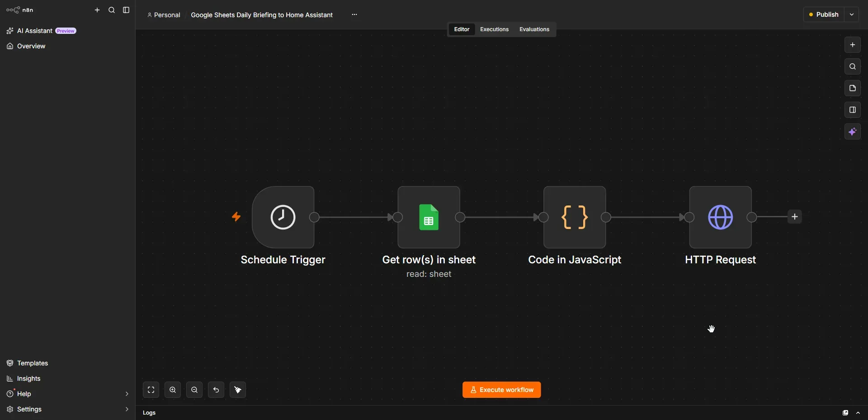Click Code in JavaScript label
The width and height of the screenshot is (868, 420).
click(575, 260)
